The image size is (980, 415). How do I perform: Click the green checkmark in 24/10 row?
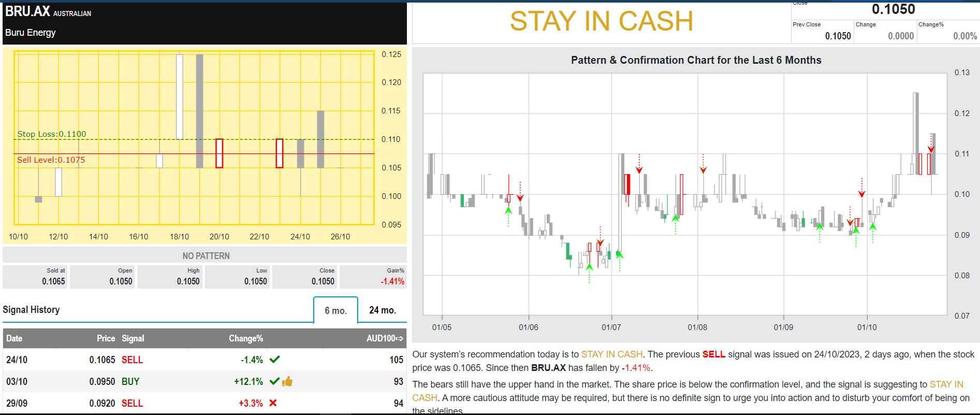tap(275, 360)
